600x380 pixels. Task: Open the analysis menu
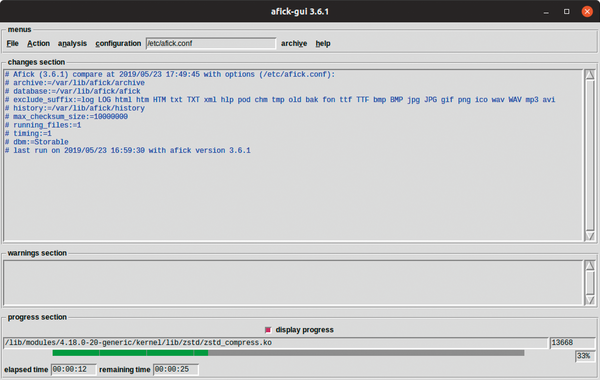[x=72, y=44]
